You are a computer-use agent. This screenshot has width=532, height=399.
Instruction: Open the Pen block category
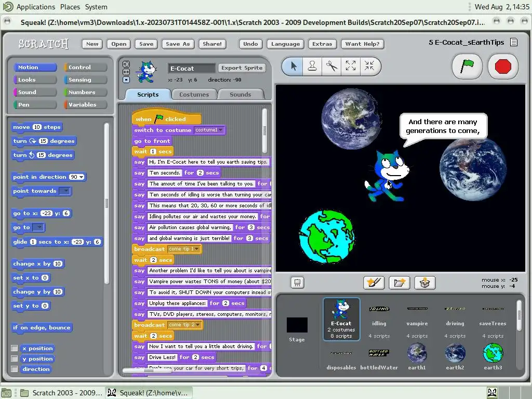pos(35,104)
